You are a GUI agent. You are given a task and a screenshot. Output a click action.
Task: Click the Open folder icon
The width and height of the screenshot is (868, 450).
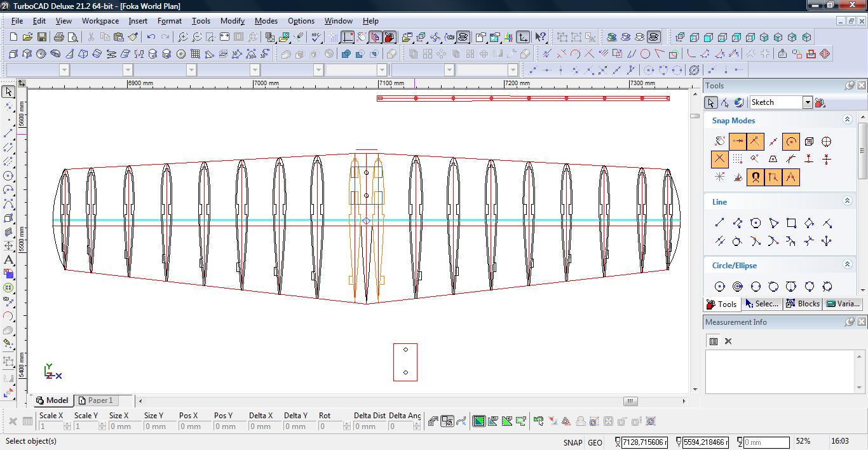click(x=27, y=37)
